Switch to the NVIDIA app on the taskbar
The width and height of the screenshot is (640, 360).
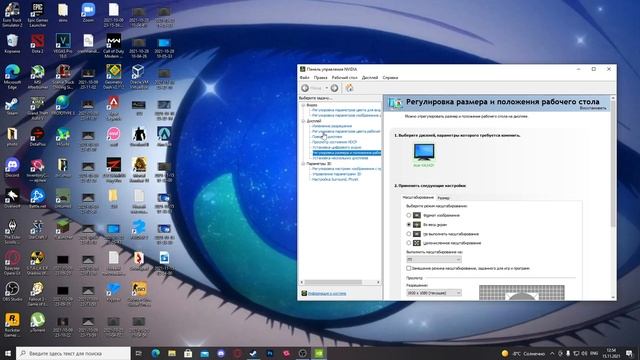click(319, 353)
